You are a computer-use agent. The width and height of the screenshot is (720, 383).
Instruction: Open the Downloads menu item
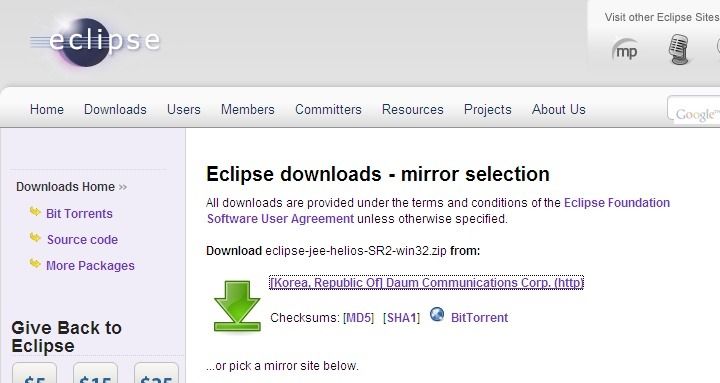tap(115, 109)
